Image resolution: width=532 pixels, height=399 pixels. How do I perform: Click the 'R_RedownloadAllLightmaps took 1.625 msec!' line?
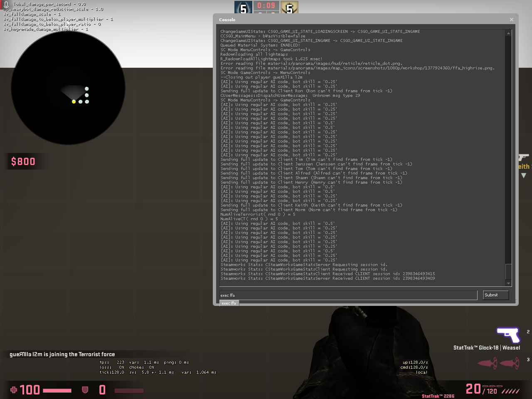271,59
